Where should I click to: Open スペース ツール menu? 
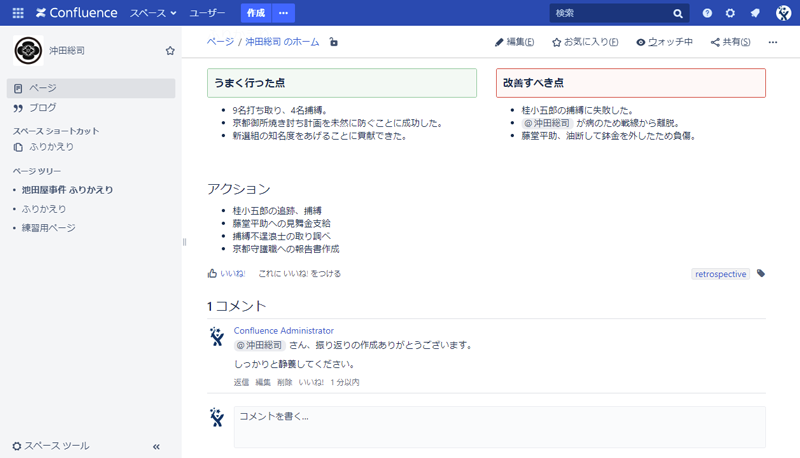(51, 446)
